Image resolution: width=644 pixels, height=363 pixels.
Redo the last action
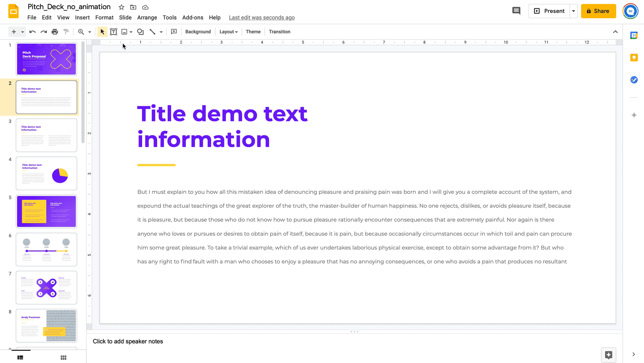(44, 32)
